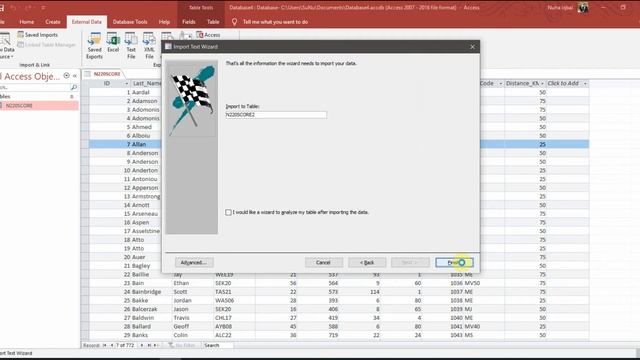This screenshot has width=640, height=360.
Task: Open the Help ribbon tab
Action: pyautogui.click(x=164, y=22)
